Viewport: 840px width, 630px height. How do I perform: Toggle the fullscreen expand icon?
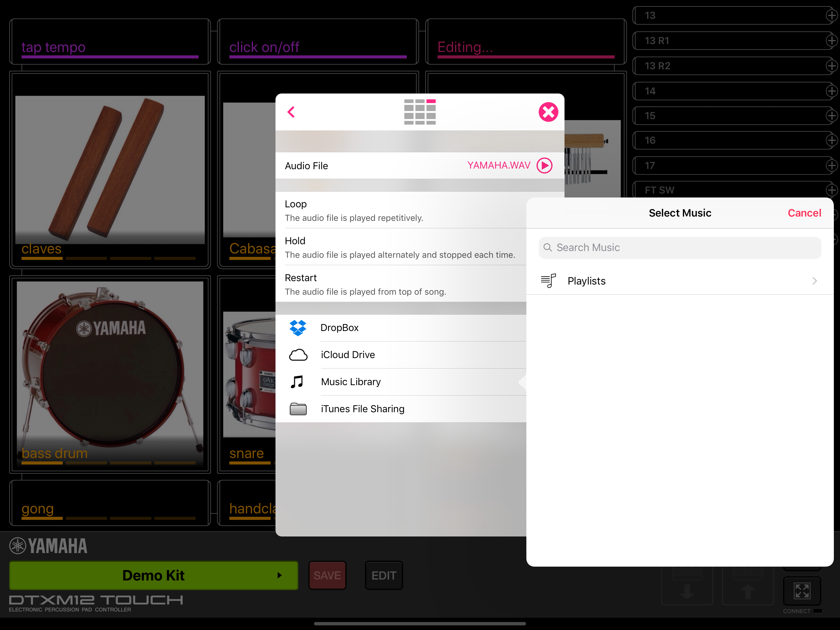click(x=802, y=591)
